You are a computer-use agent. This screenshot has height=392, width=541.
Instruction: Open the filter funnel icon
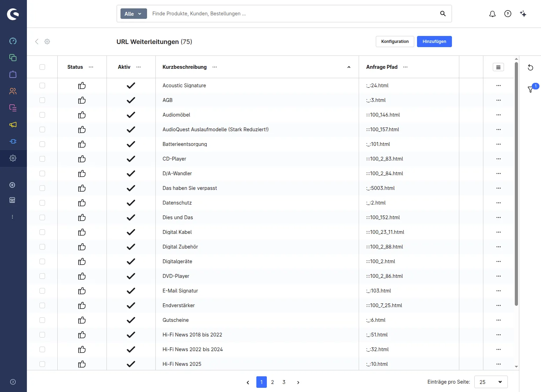tap(530, 90)
